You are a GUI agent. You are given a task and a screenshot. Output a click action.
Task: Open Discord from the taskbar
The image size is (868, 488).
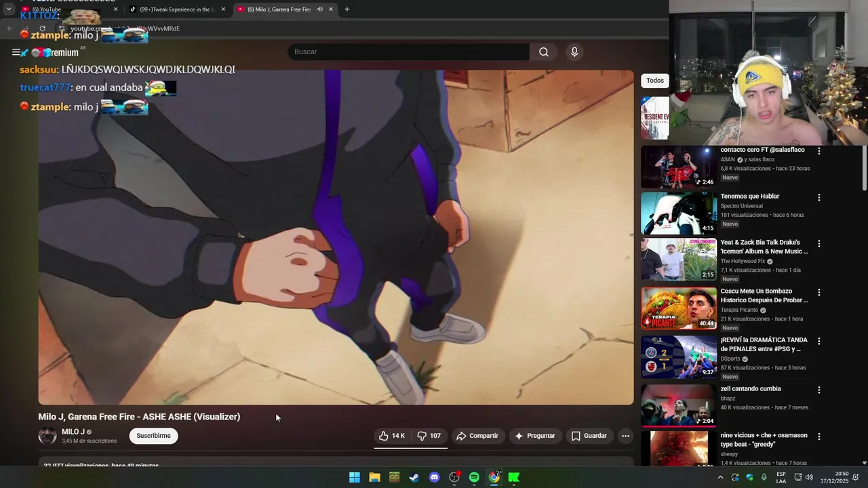click(x=435, y=477)
